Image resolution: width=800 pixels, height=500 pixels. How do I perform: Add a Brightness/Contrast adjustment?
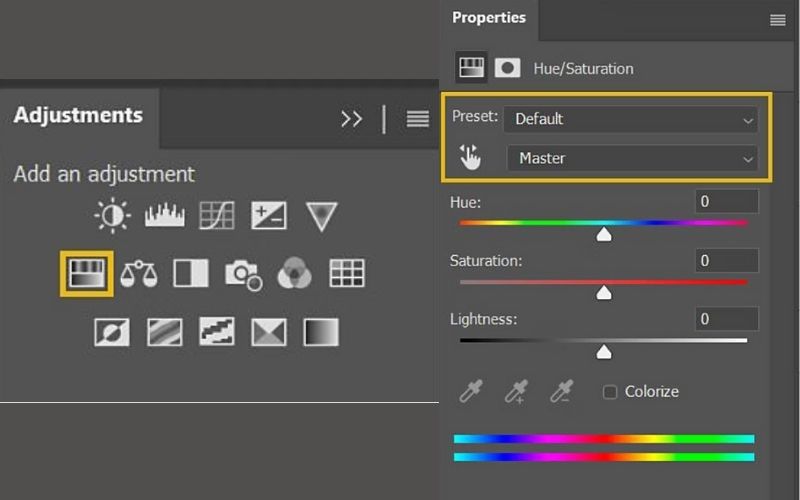tap(112, 216)
